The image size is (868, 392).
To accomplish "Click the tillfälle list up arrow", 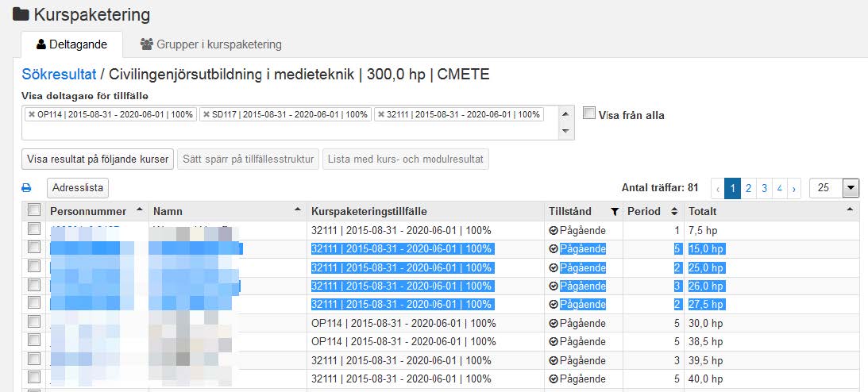I will (565, 114).
